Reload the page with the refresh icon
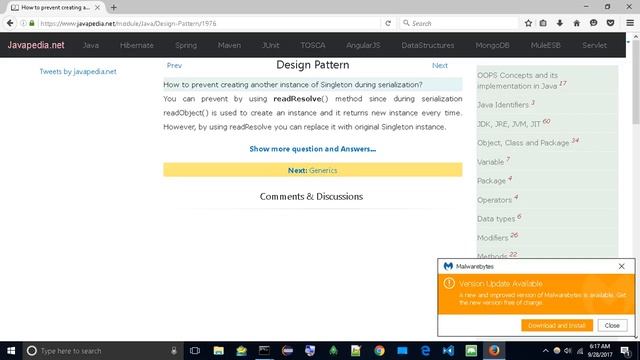This screenshot has height=360, width=640. tap(388, 23)
